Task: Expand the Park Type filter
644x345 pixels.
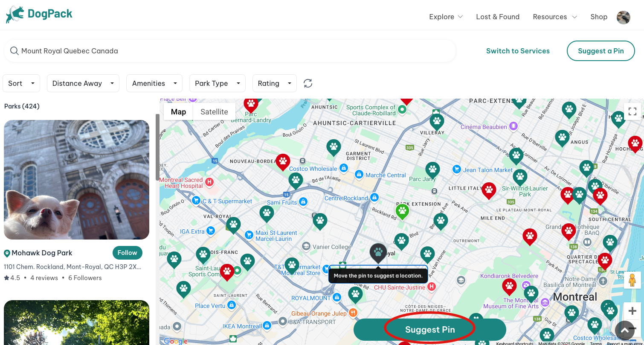Action: (217, 83)
